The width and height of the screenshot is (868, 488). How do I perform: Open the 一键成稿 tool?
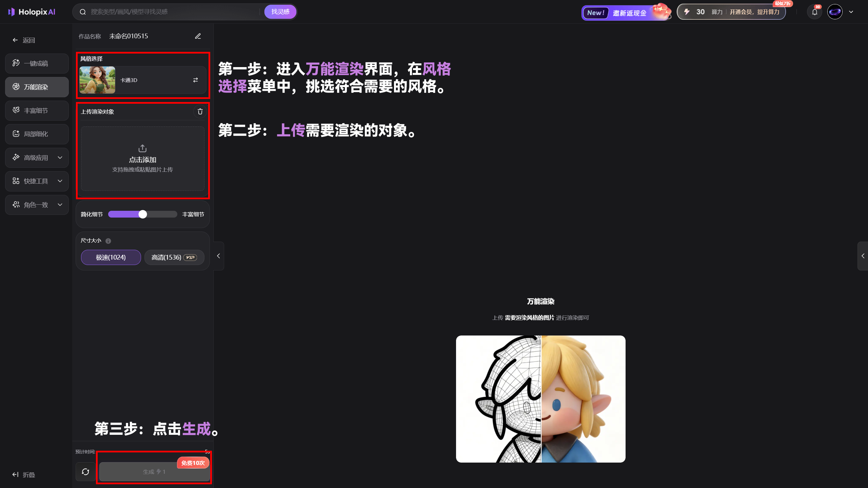(x=37, y=63)
